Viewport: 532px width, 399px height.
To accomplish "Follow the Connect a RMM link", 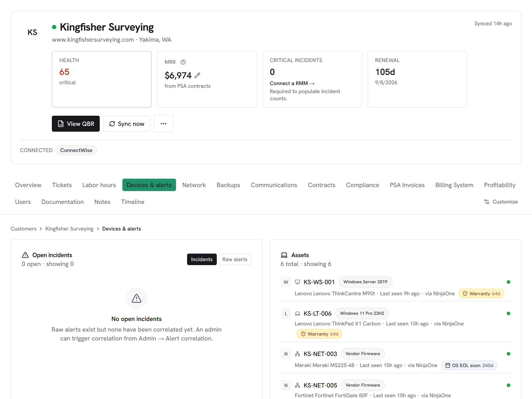I will point(292,83).
